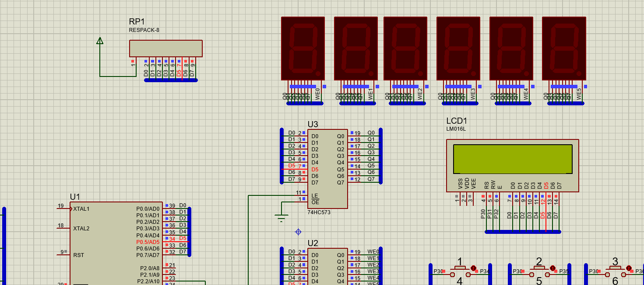644x285 pixels.
Task: Click the RP1 reference label
Action: (x=137, y=22)
